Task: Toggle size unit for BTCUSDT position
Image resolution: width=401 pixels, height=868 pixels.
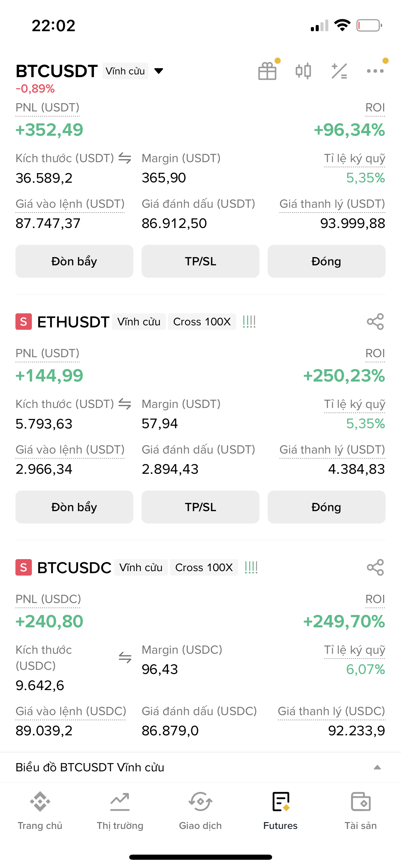Action: point(125,158)
